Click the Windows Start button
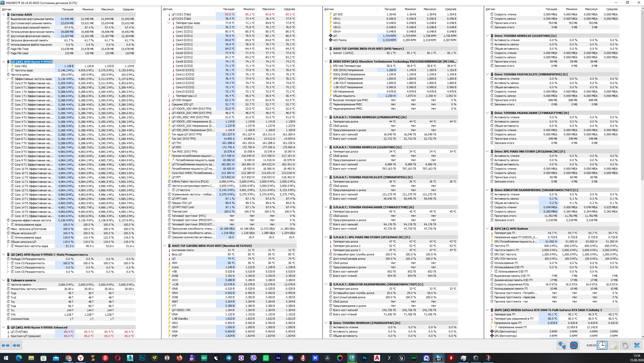The height and width of the screenshot is (363, 644). point(6,358)
